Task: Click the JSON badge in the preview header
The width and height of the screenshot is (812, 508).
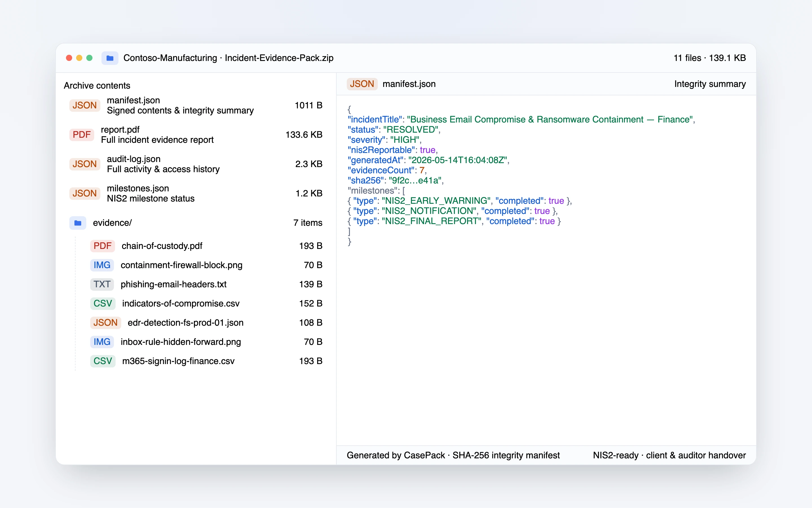Action: click(x=362, y=84)
